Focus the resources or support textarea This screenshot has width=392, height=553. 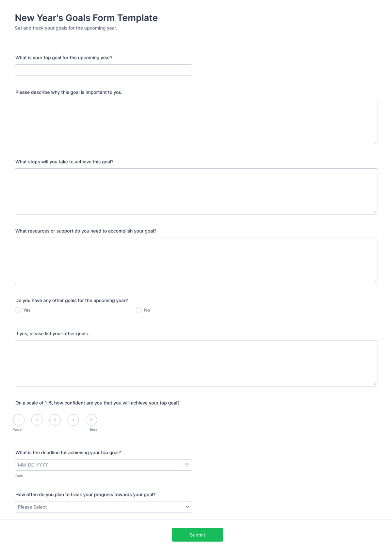click(x=196, y=260)
